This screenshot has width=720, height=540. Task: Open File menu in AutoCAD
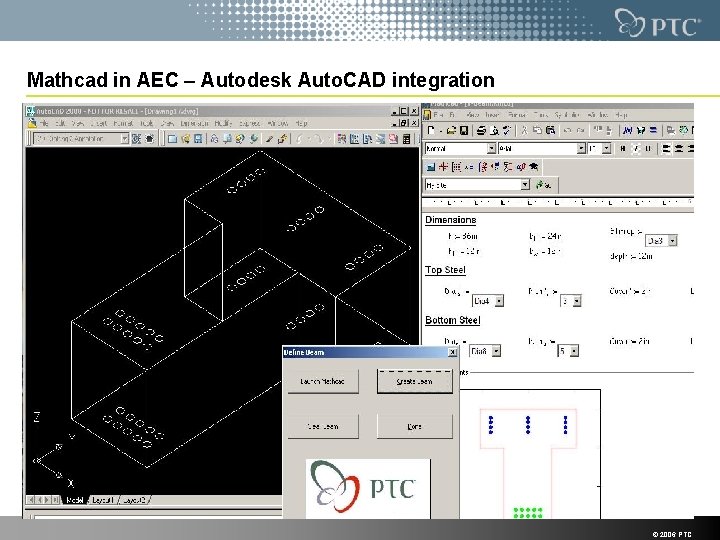coord(44,124)
